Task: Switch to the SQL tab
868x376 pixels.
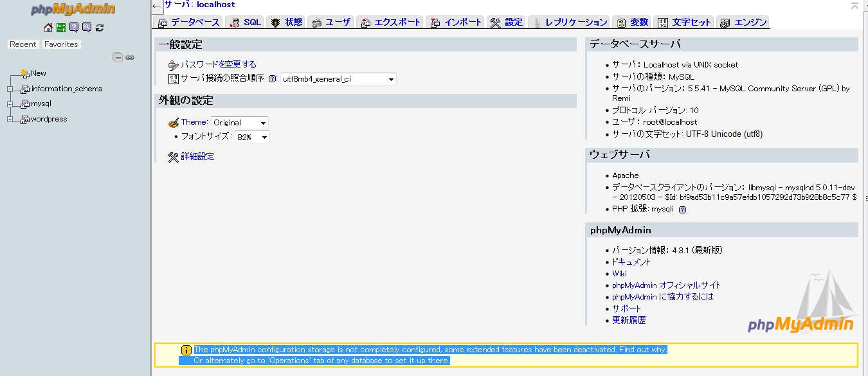Action: (244, 22)
